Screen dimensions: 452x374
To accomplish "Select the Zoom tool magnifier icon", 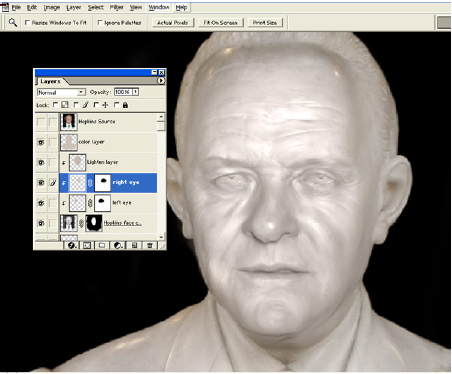I will tap(13, 23).
